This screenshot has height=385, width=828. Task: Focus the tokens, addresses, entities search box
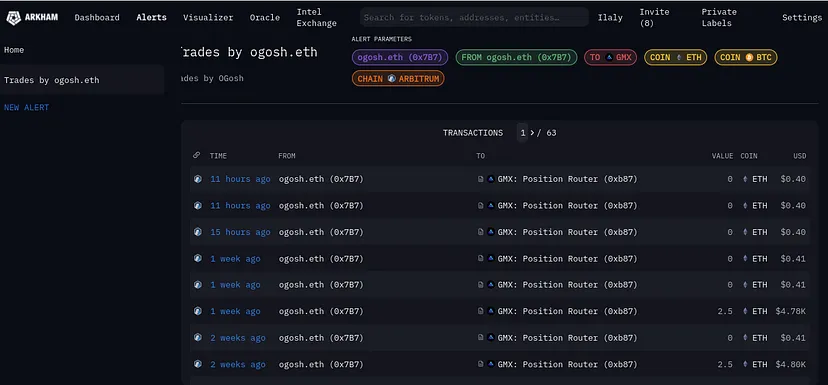tap(474, 17)
